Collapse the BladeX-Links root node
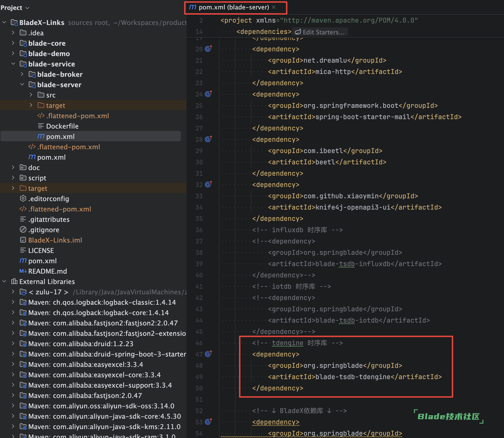Image resolution: width=504 pixels, height=438 pixels. tap(4, 22)
